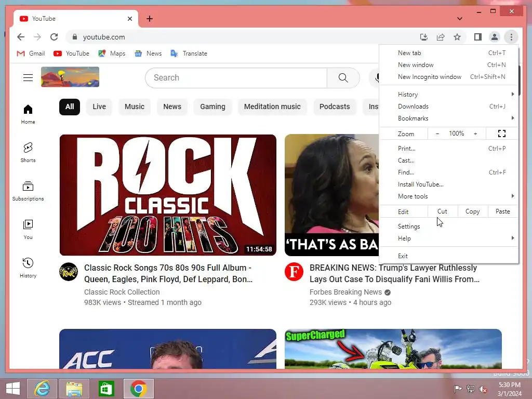532x399 pixels.
Task: Select the Gaming filter chip
Action: (212, 107)
